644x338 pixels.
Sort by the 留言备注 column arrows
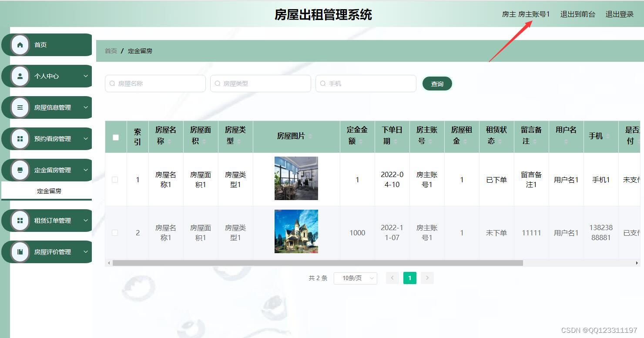(x=535, y=141)
